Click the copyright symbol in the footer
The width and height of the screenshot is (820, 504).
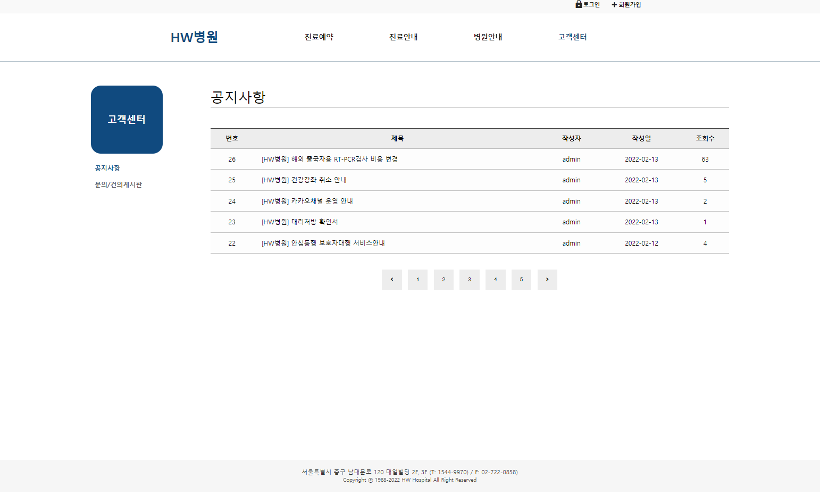pyautogui.click(x=370, y=480)
